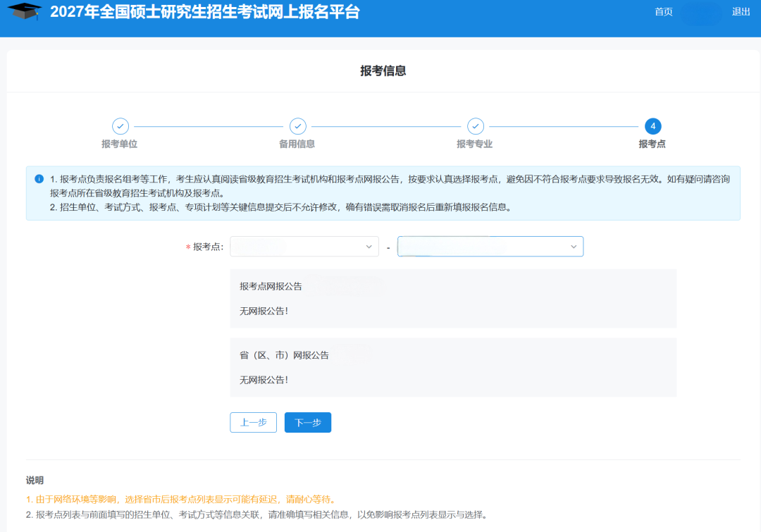Click the checkmark circle above 报考单位
Screen dimensions: 761x532
tap(120, 126)
